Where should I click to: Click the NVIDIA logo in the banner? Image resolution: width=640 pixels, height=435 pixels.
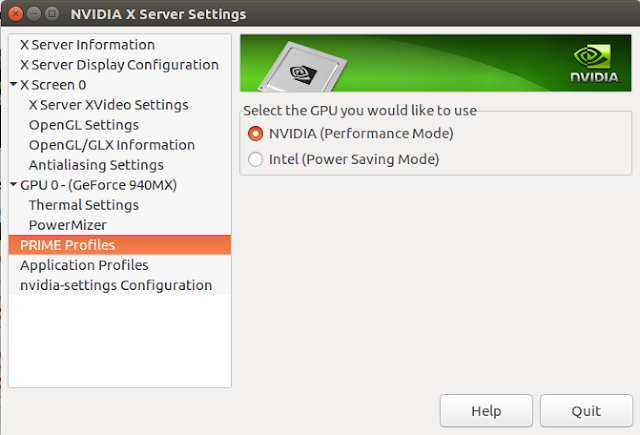tap(593, 63)
